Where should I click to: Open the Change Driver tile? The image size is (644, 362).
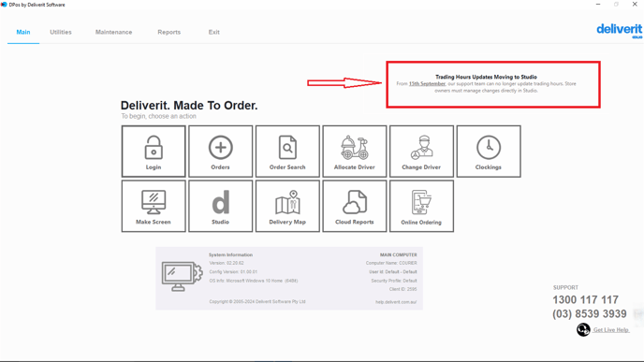point(421,152)
